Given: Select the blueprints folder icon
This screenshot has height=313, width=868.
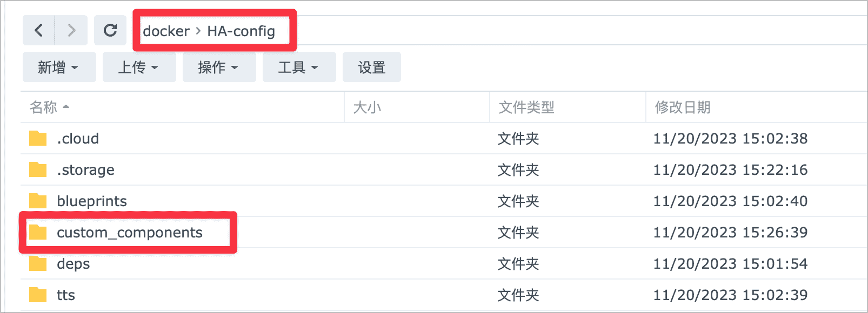Looking at the screenshot, I should (x=38, y=201).
